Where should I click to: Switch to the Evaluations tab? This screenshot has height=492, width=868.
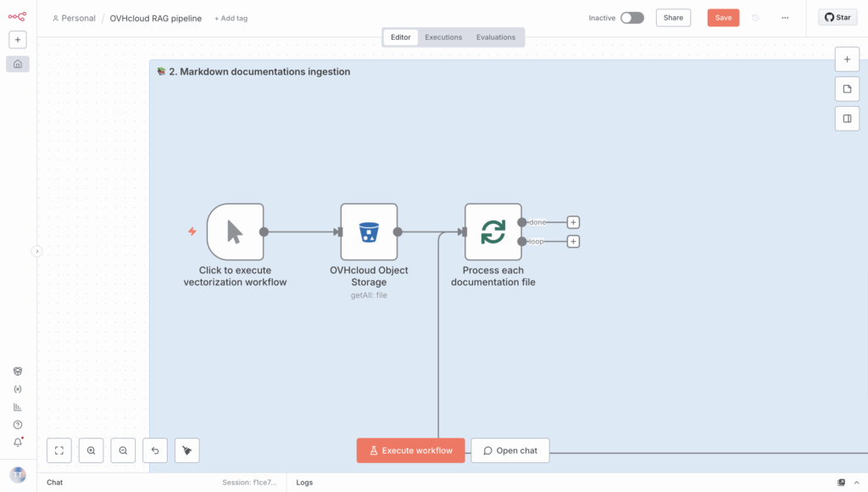[x=496, y=37]
